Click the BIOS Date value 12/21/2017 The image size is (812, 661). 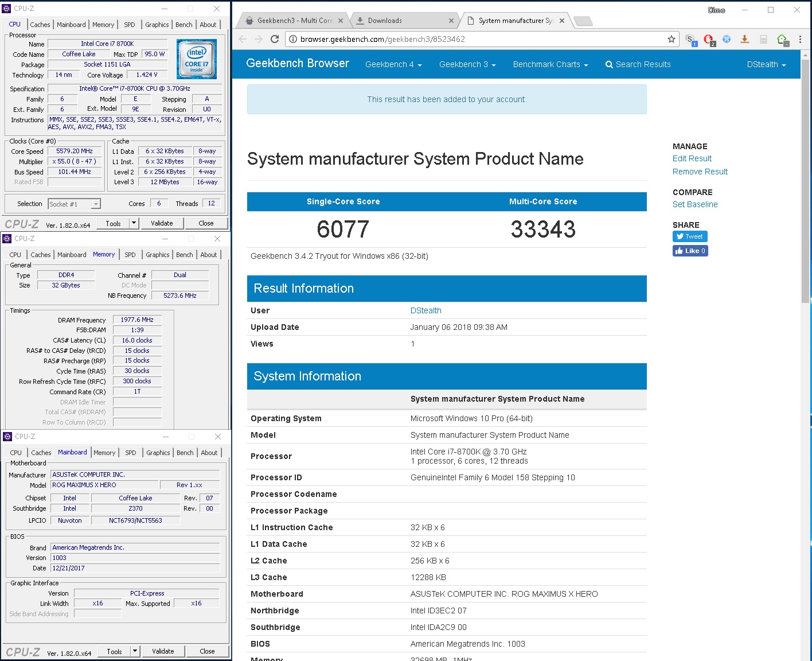point(135,568)
